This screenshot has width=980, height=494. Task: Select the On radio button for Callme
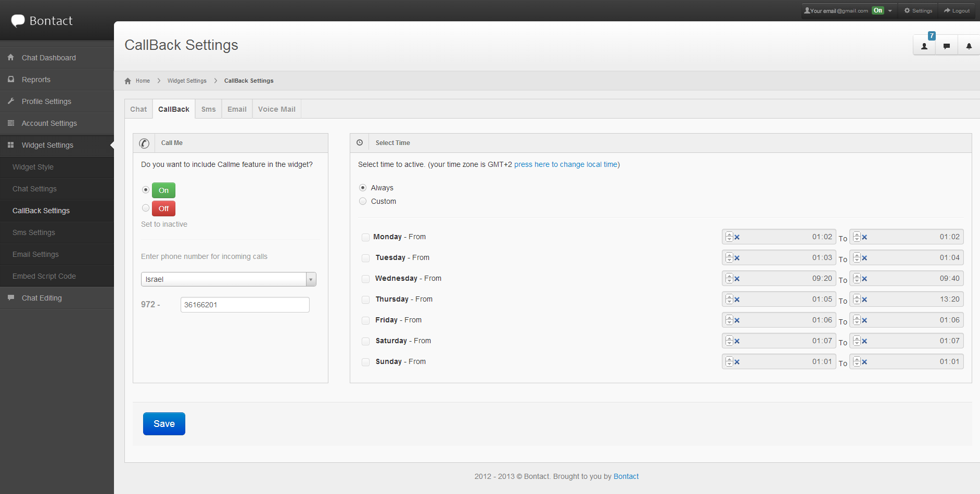pyautogui.click(x=146, y=190)
